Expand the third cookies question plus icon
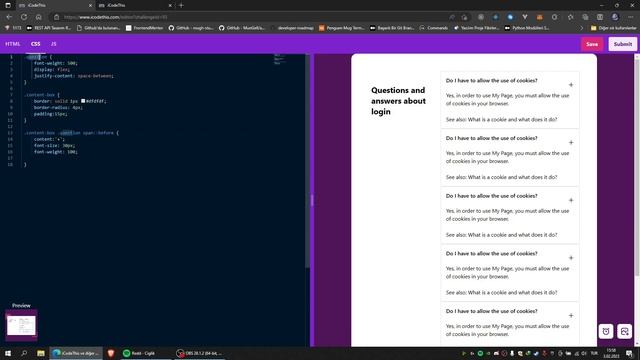 coord(571,200)
